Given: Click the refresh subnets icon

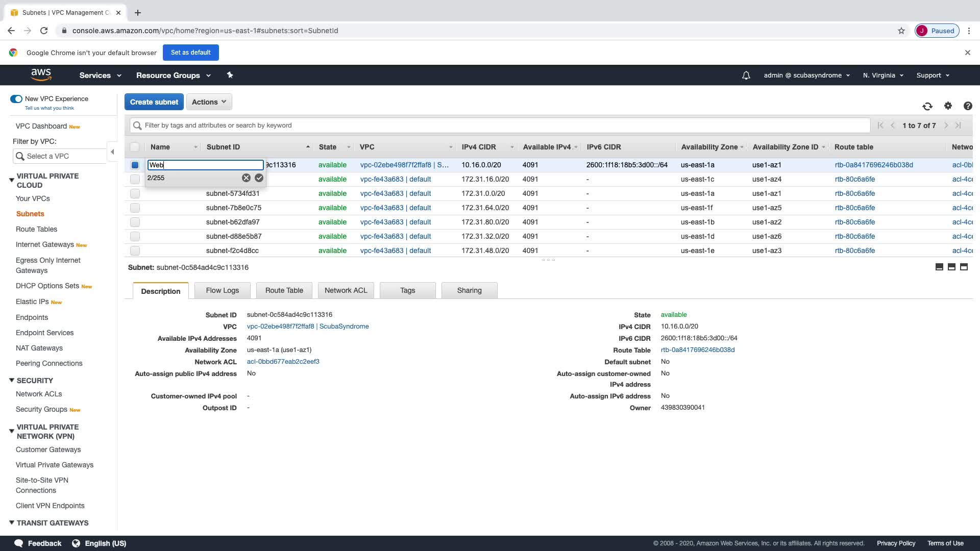Looking at the screenshot, I should click(927, 106).
